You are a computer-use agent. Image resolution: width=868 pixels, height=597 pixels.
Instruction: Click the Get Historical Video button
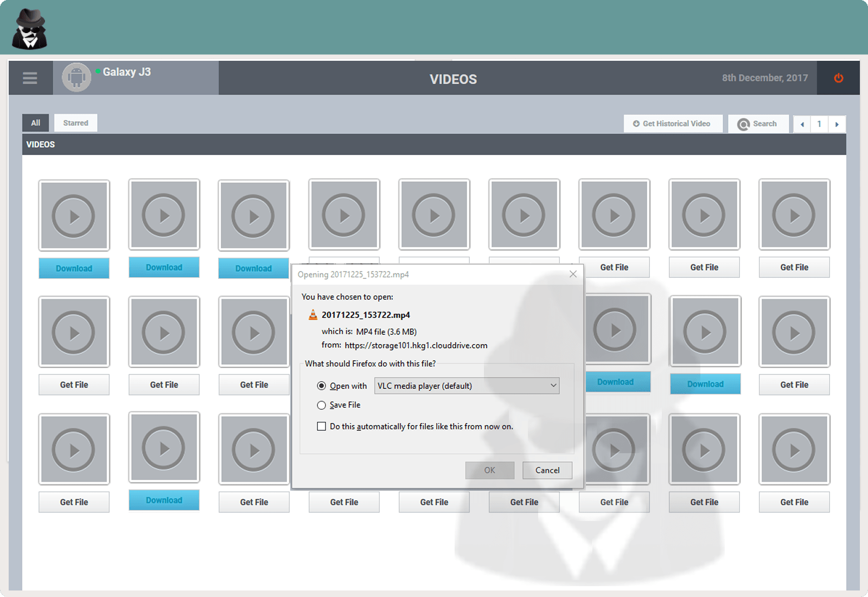673,124
